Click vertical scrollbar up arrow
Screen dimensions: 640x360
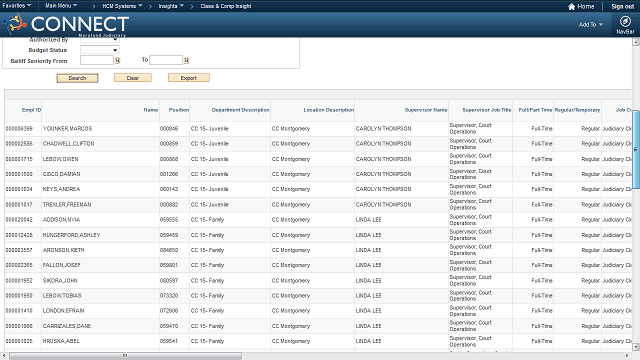(x=636, y=42)
